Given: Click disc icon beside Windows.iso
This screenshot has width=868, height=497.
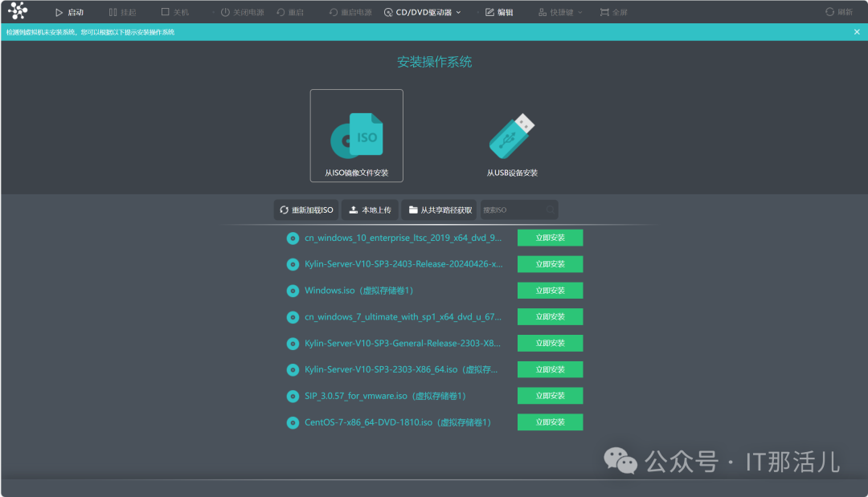Looking at the screenshot, I should click(293, 291).
